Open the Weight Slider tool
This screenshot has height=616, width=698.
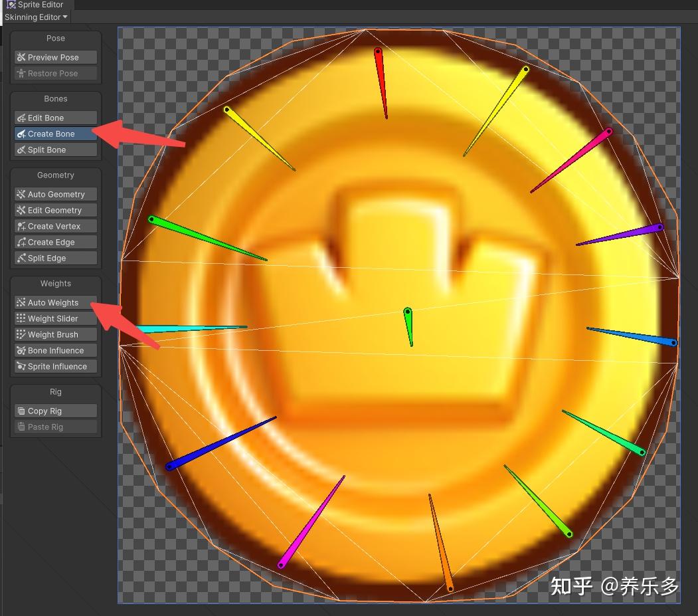coord(56,318)
